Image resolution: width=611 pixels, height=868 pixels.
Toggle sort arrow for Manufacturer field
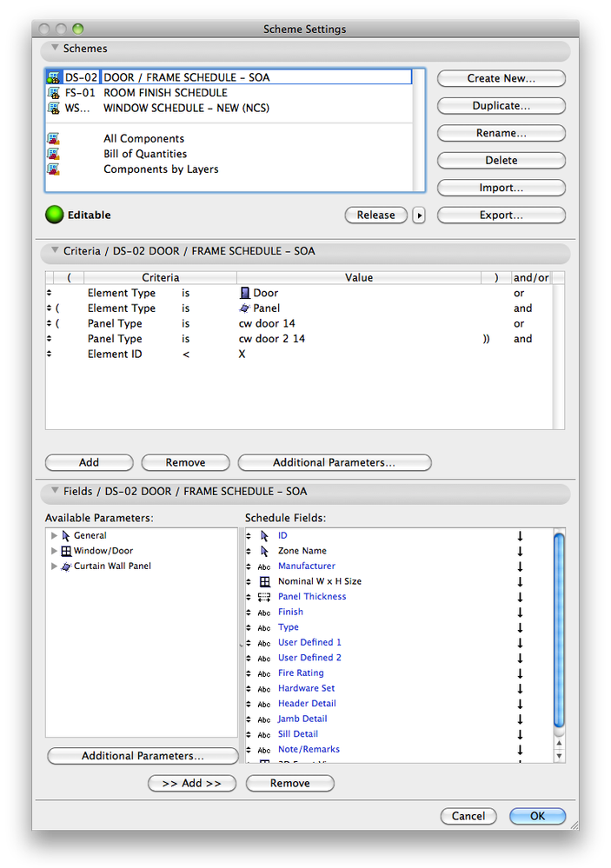(520, 567)
